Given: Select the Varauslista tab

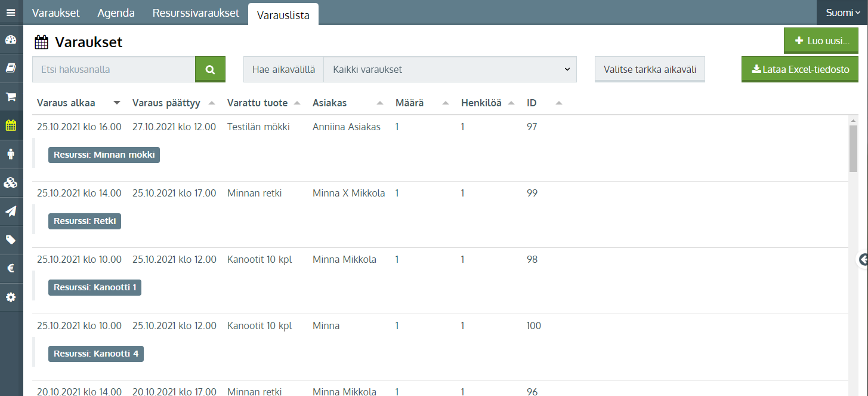Looking at the screenshot, I should [x=283, y=15].
